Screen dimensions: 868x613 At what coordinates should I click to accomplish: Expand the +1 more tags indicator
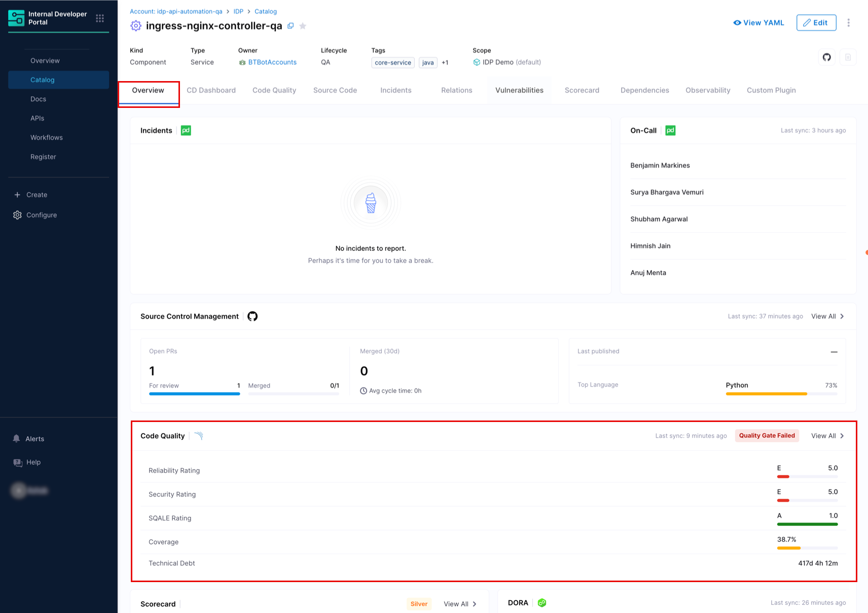445,63
